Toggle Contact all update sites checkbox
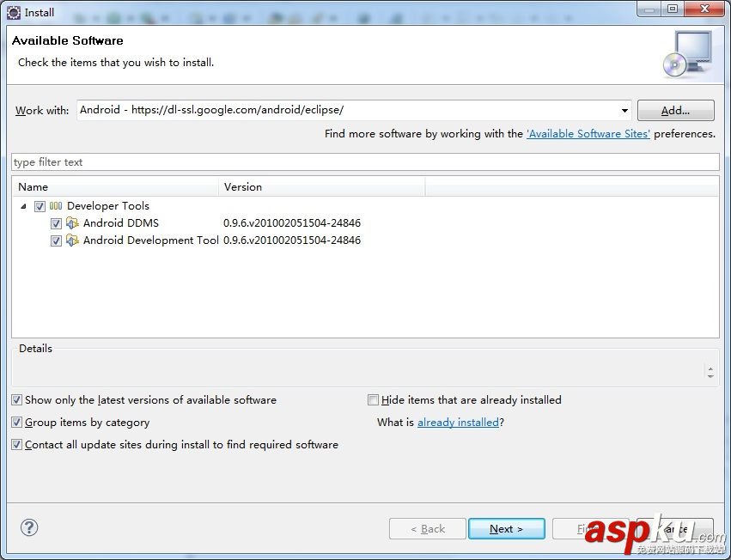The height and width of the screenshot is (560, 731). [x=17, y=445]
